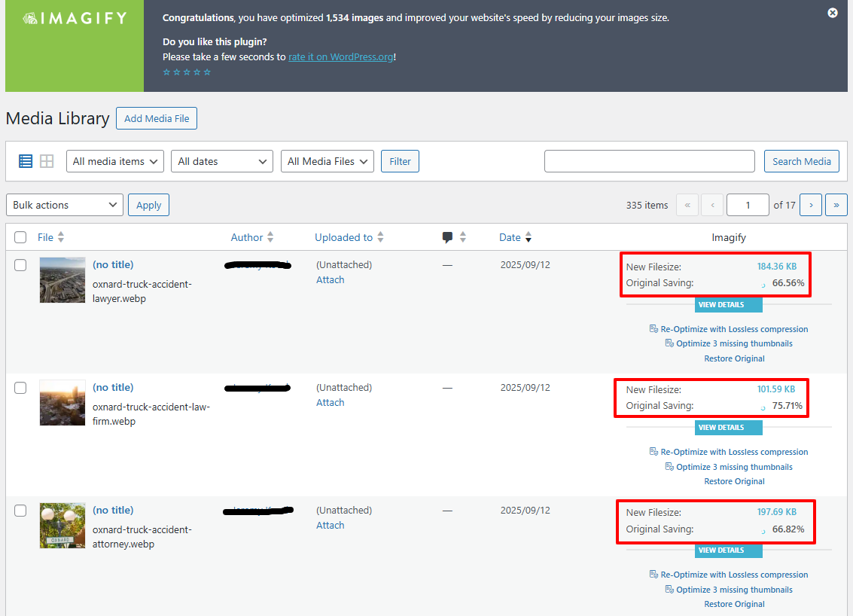The width and height of the screenshot is (853, 616).
Task: Go to next page arrow
Action: pyautogui.click(x=811, y=205)
